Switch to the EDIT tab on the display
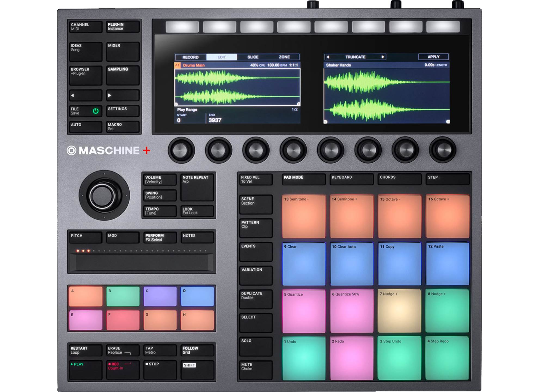 (x=222, y=57)
